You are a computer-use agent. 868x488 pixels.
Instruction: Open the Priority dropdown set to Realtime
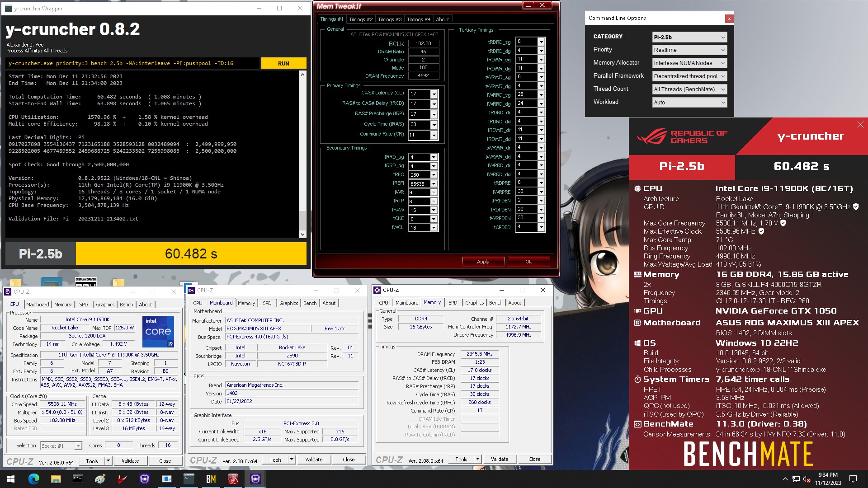[x=689, y=50]
